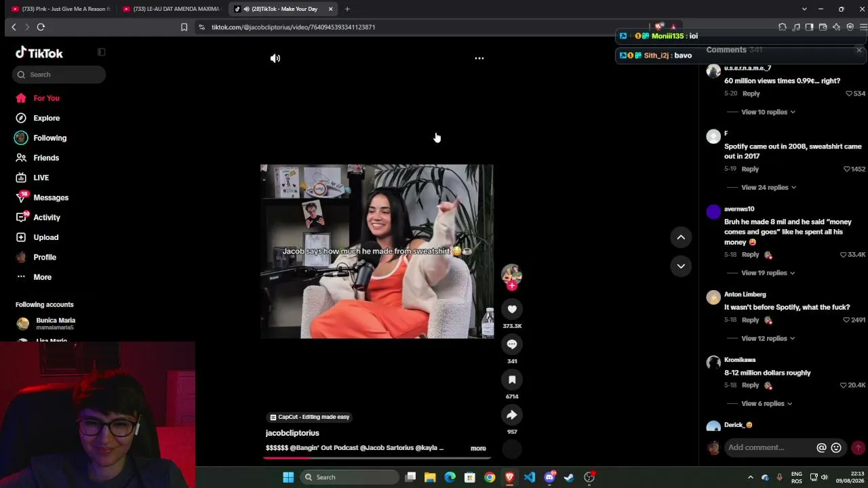Screen dimensions: 868x488
Task: Expand View 12 replies
Action: [x=768, y=338]
